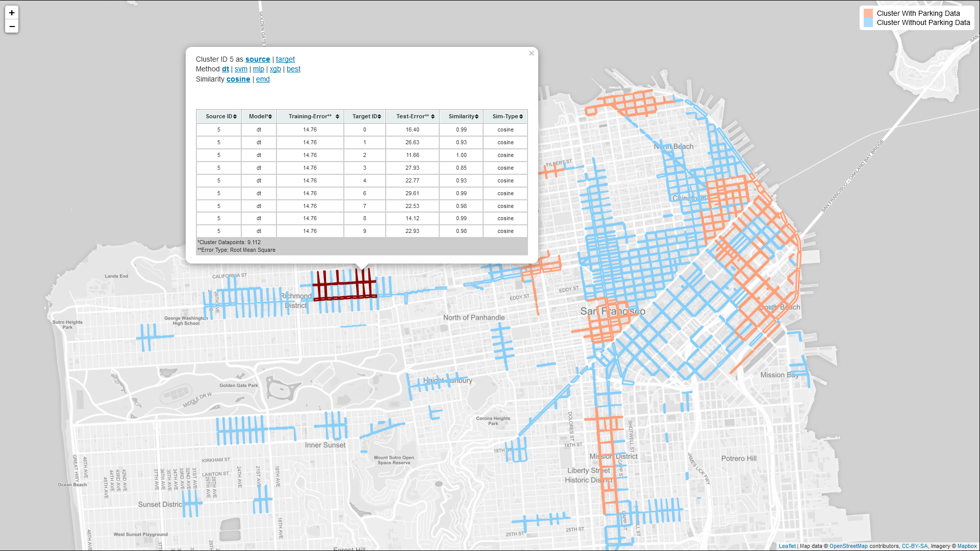Close the Cluster ID 5 popup
Image resolution: width=980 pixels, height=551 pixels.
pyautogui.click(x=531, y=53)
